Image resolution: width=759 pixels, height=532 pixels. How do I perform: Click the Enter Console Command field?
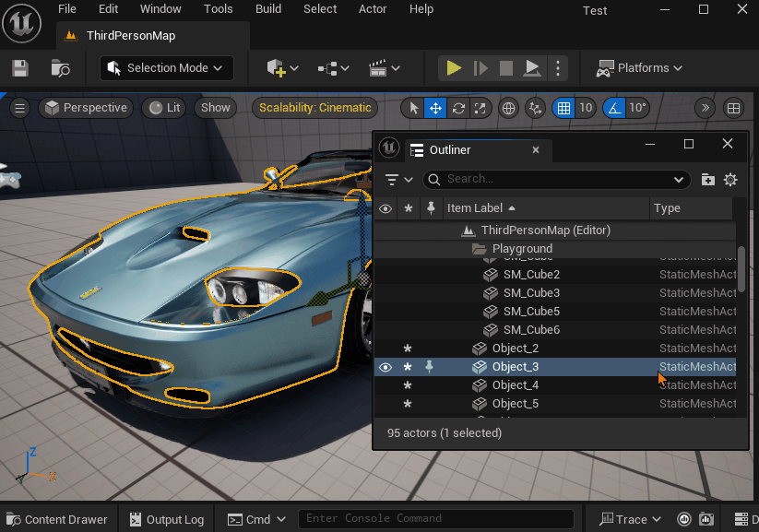tap(436, 518)
